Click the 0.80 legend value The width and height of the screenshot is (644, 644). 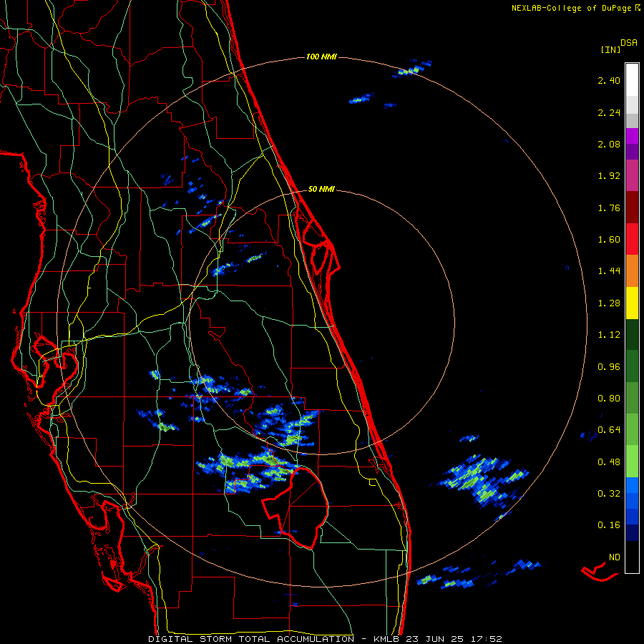[609, 399]
